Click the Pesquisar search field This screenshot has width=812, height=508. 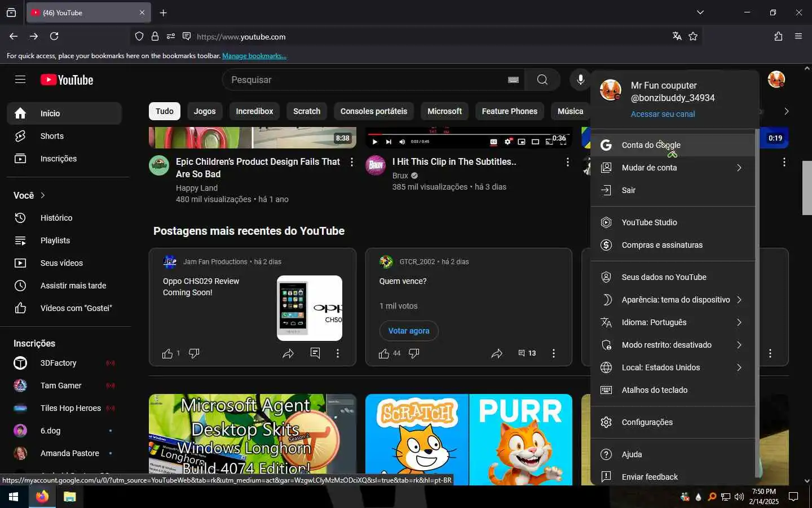click(367, 80)
